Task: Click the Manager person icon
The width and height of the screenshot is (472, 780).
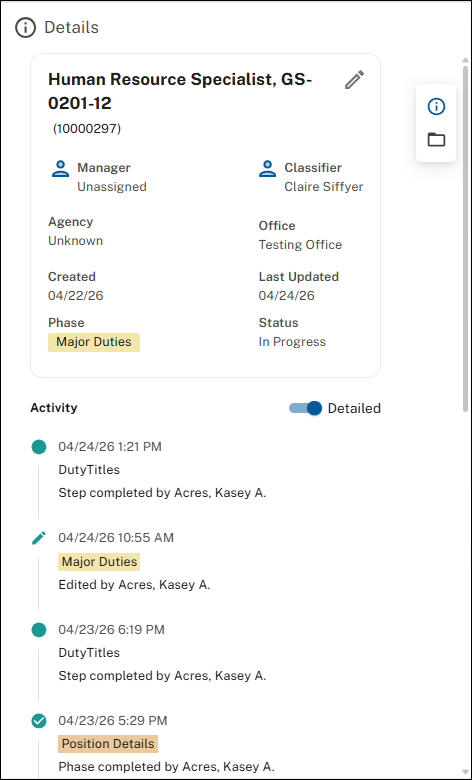Action: 61,169
